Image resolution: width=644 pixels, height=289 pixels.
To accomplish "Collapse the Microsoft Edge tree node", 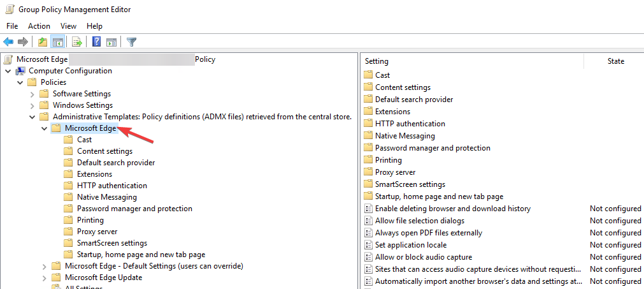I will [x=44, y=128].
